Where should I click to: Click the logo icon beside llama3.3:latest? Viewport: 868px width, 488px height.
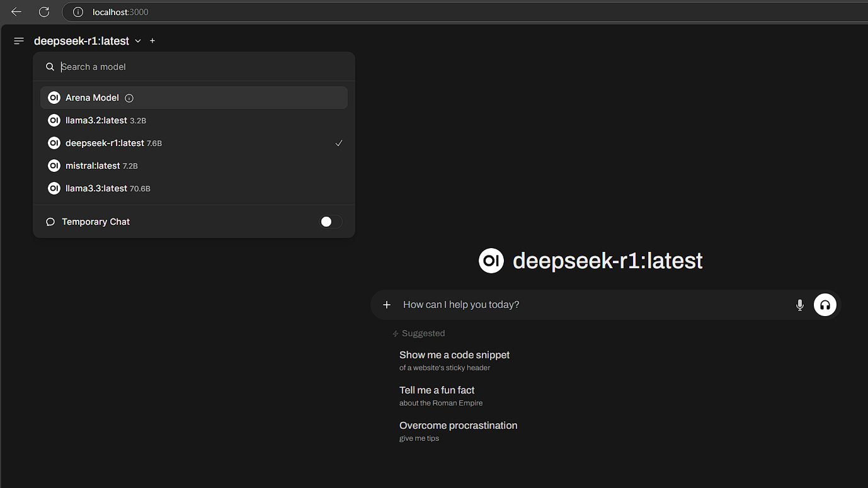click(x=54, y=188)
